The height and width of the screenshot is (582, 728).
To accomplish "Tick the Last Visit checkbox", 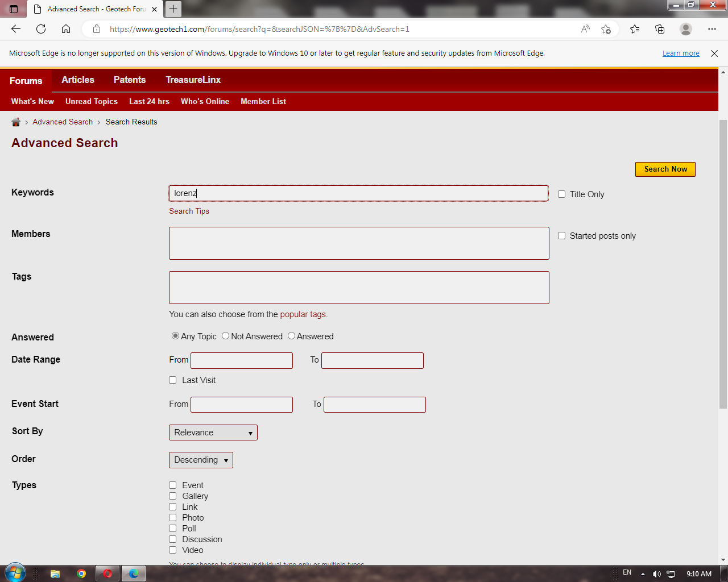I will [x=173, y=380].
